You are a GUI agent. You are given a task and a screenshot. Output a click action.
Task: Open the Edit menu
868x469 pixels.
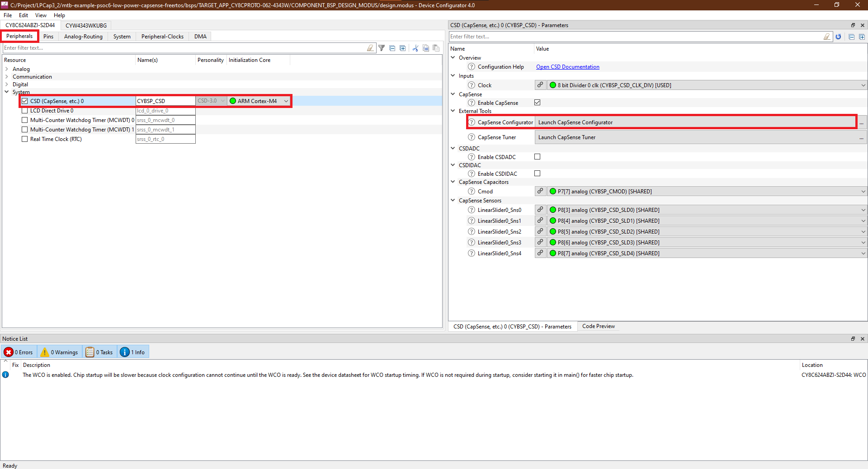24,15
